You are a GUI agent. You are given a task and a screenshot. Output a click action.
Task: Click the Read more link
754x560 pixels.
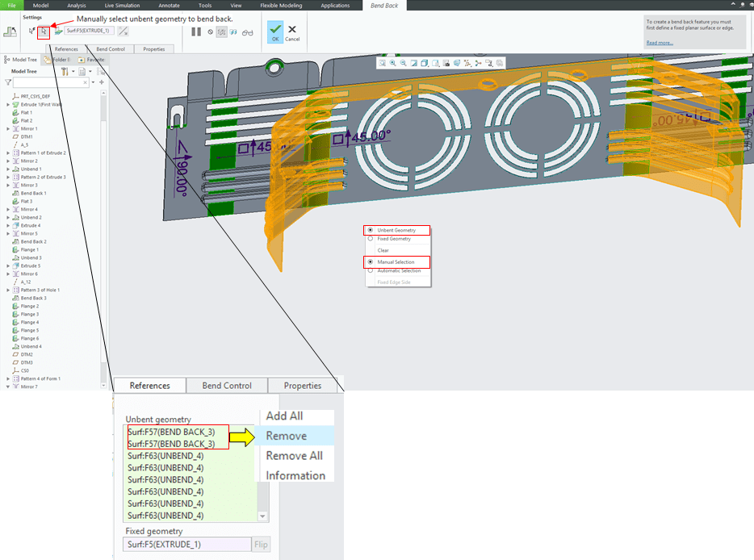(660, 43)
